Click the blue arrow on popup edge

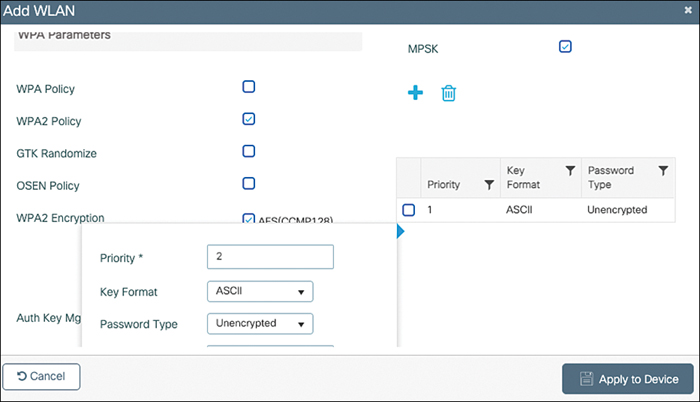tap(401, 232)
